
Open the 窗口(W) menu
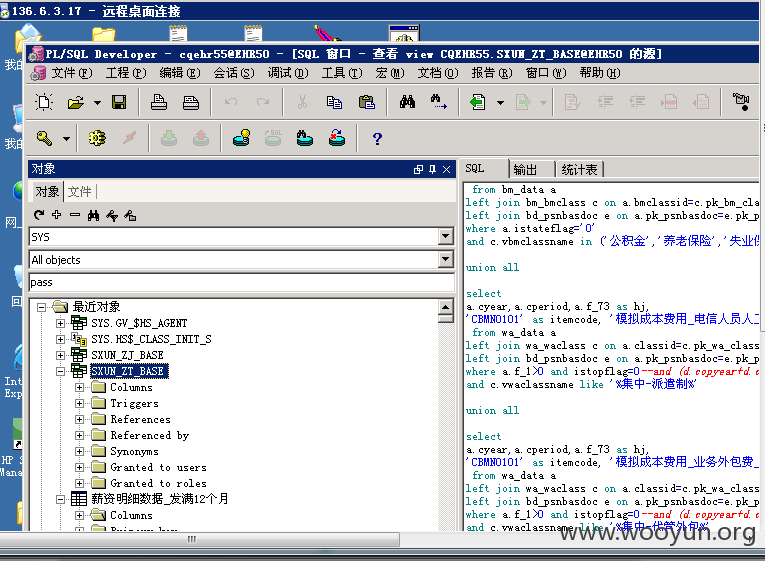point(545,73)
